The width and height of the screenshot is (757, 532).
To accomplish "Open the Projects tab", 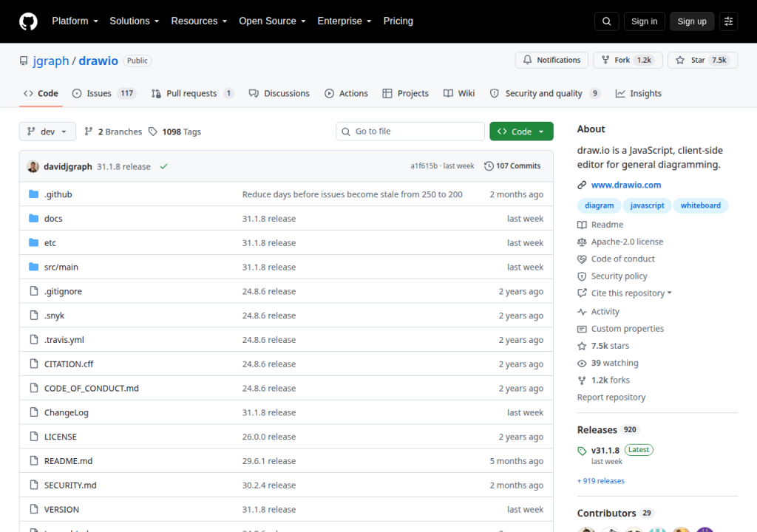I will tap(406, 93).
